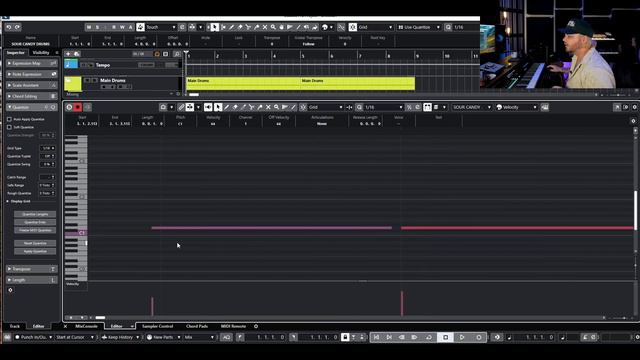The image size is (640, 360).
Task: Collapse the Quantize inspector section
Action: point(31,107)
